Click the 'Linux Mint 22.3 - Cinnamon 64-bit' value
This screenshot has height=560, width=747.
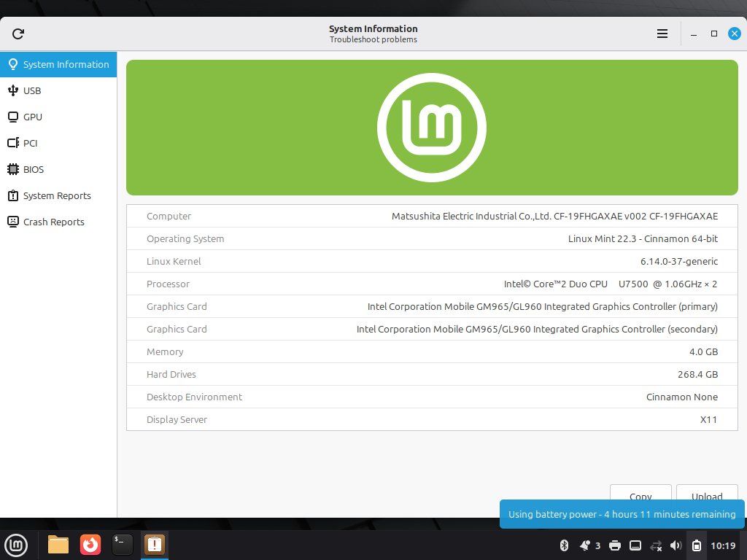tap(643, 238)
